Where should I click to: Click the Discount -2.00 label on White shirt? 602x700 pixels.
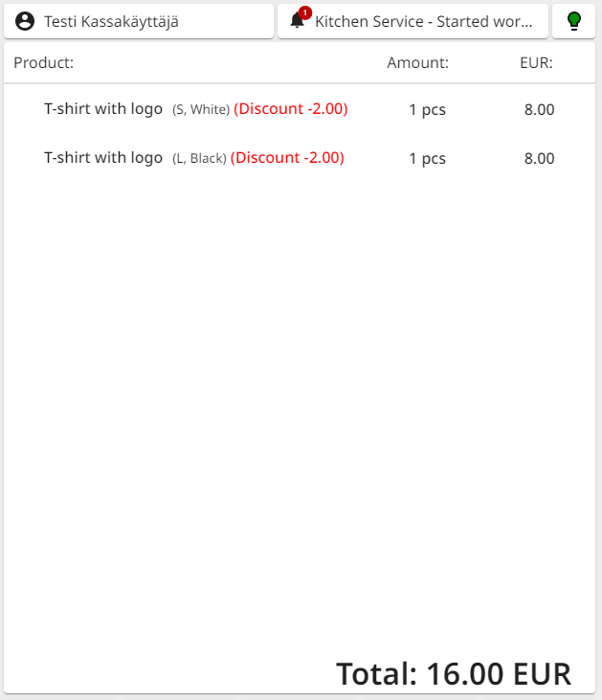290,109
